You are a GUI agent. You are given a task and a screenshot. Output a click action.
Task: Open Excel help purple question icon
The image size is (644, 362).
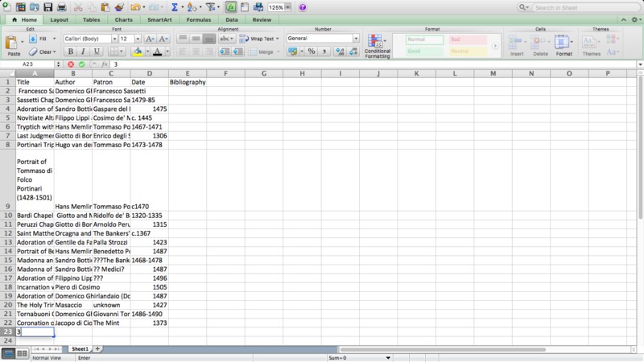303,7
